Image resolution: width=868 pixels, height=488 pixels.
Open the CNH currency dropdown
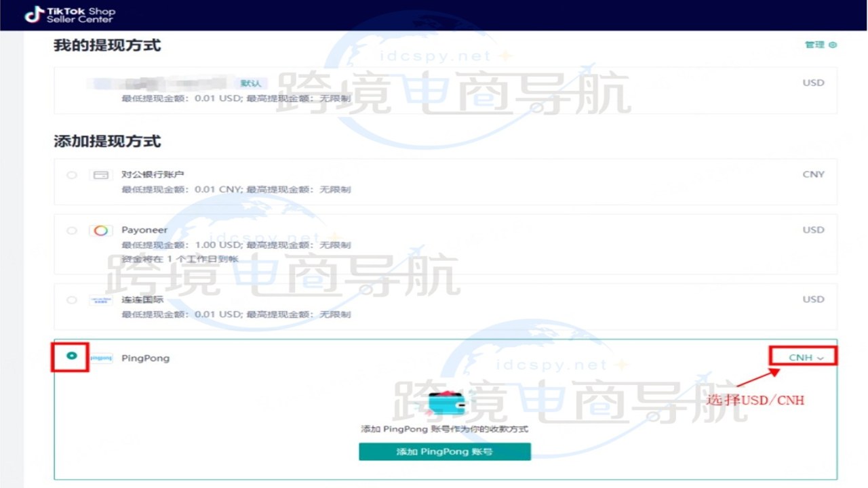click(806, 357)
